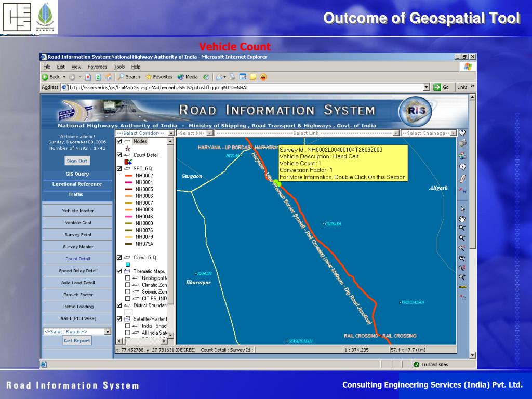The image size is (532, 399).
Task: Expand the Links toolbar chevron
Action: coord(473,87)
